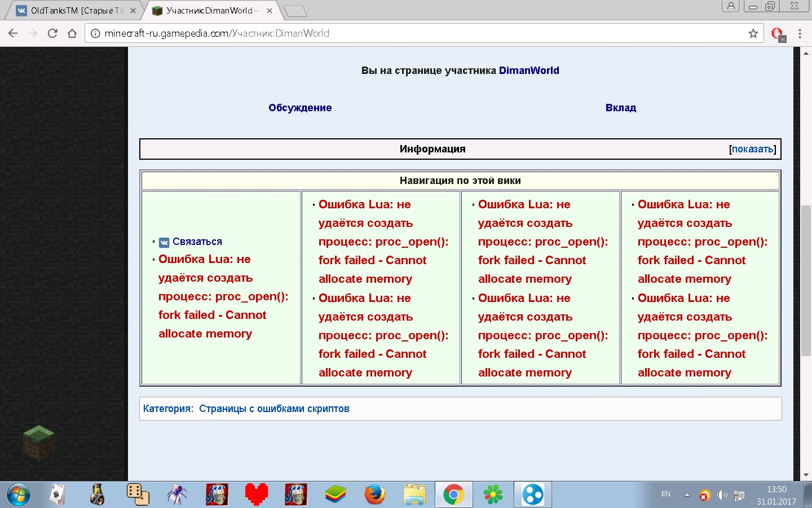Open File Explorer from the taskbar
Image resolution: width=812 pixels, height=508 pixels.
point(414,495)
